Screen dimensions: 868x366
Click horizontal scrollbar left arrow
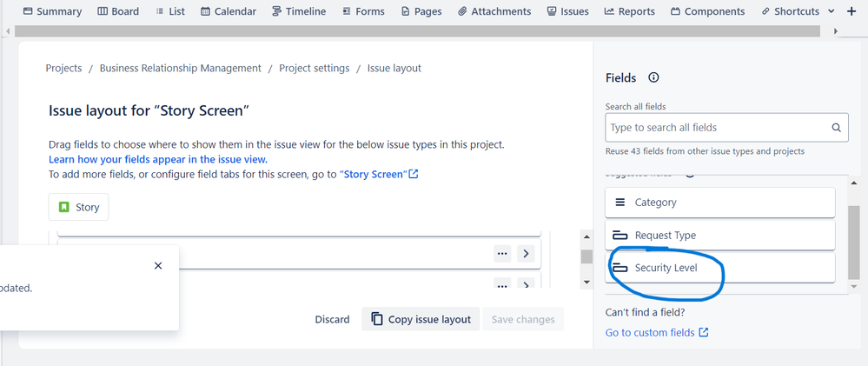[x=7, y=31]
